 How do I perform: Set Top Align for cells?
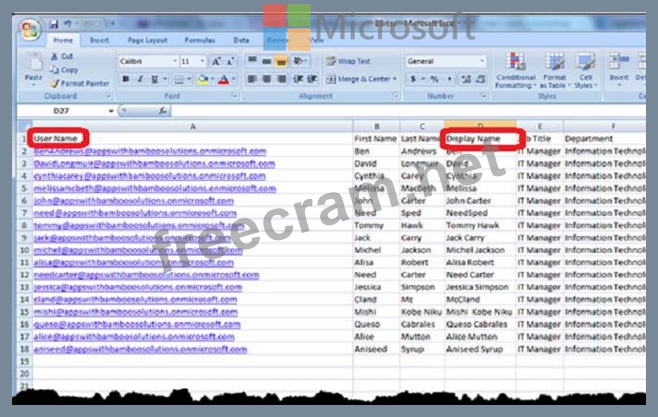(252, 61)
